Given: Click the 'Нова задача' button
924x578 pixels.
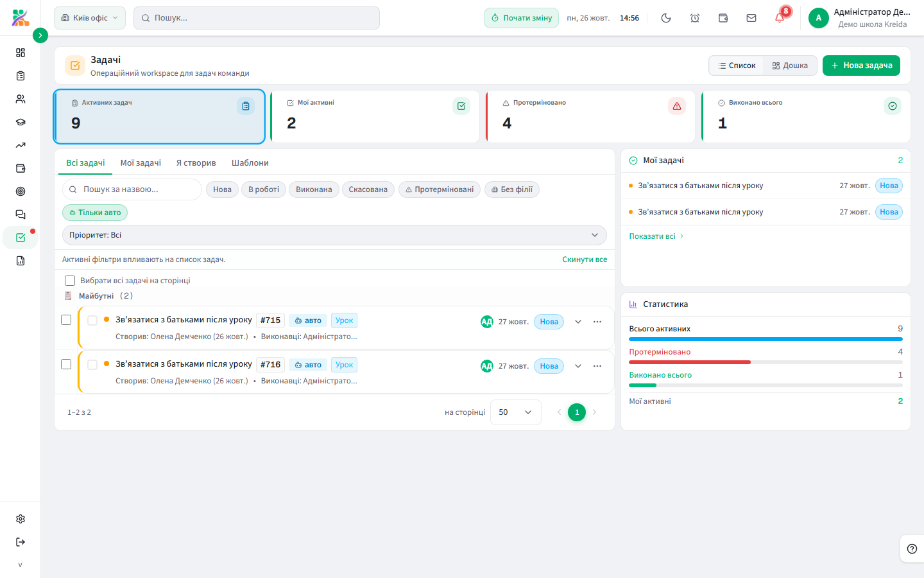Looking at the screenshot, I should click(861, 66).
